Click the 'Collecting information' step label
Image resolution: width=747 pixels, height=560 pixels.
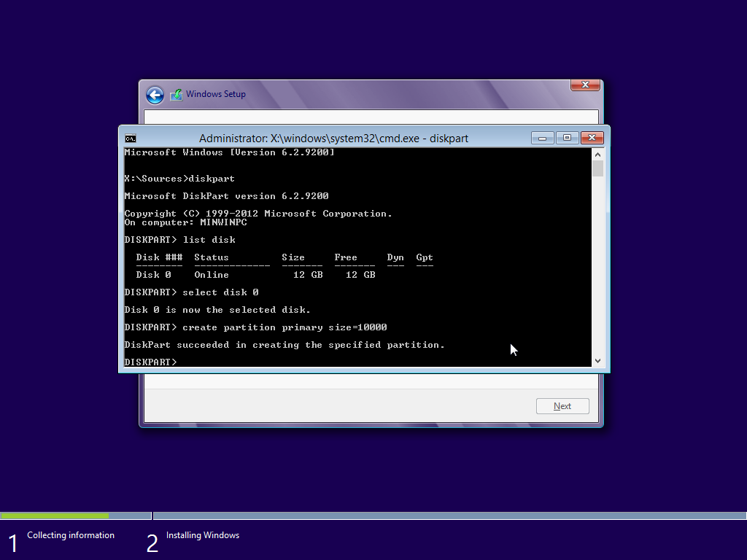(x=71, y=535)
